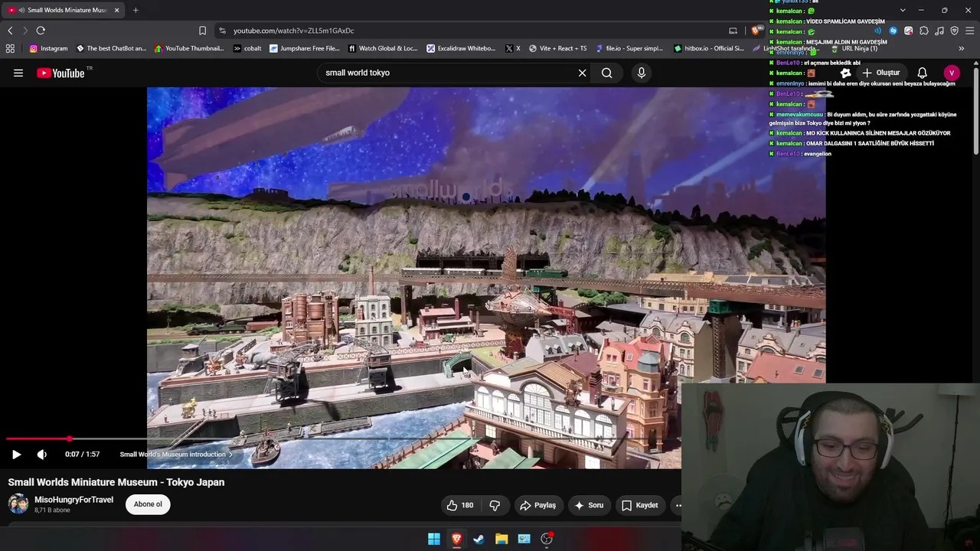The image size is (980, 551).
Task: Subscribe using the Abone ol button
Action: point(148,504)
